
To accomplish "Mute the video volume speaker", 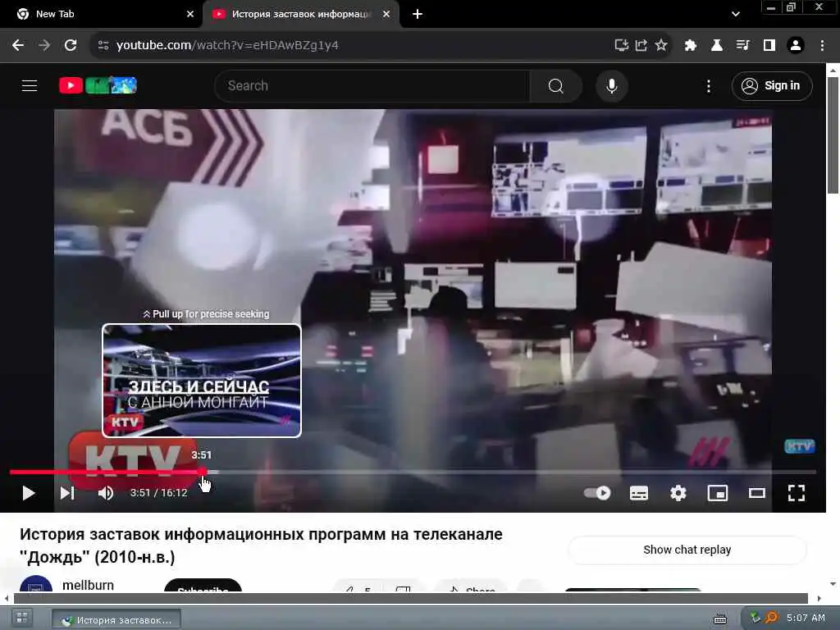I will [x=106, y=493].
